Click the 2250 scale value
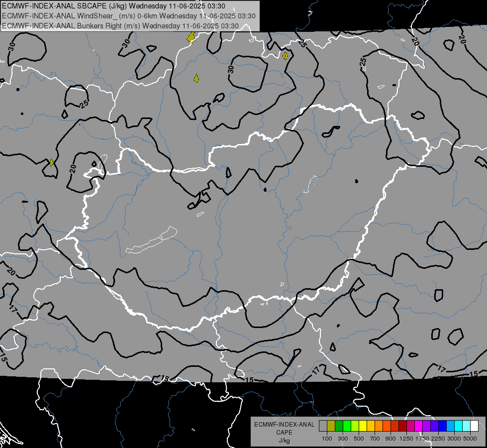487x448 pixels. pyautogui.click(x=438, y=439)
